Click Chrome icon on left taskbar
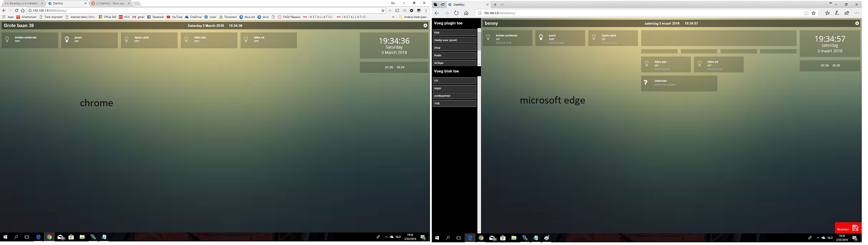Image resolution: width=868 pixels, height=245 pixels. point(49,237)
